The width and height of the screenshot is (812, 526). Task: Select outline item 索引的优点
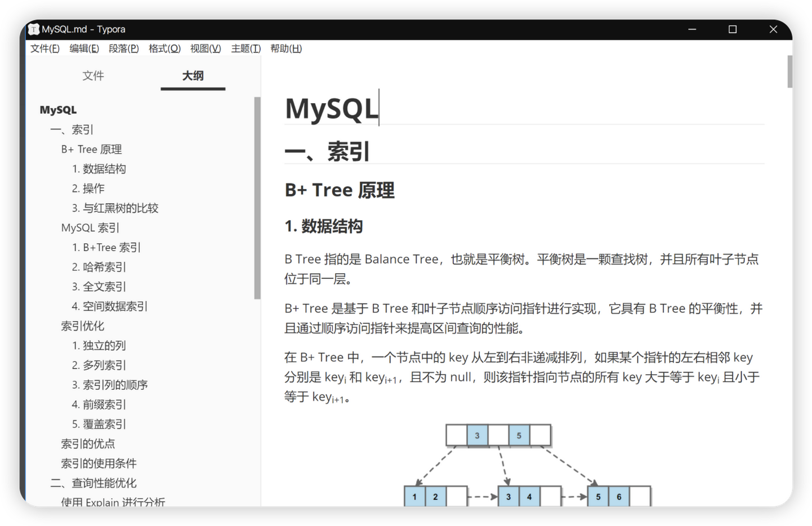click(88, 444)
